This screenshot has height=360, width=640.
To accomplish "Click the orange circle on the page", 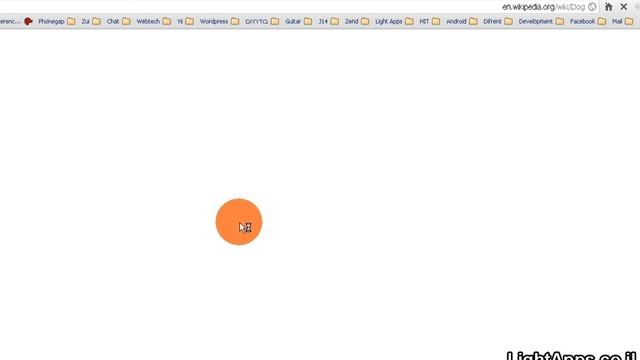I will pyautogui.click(x=239, y=222).
